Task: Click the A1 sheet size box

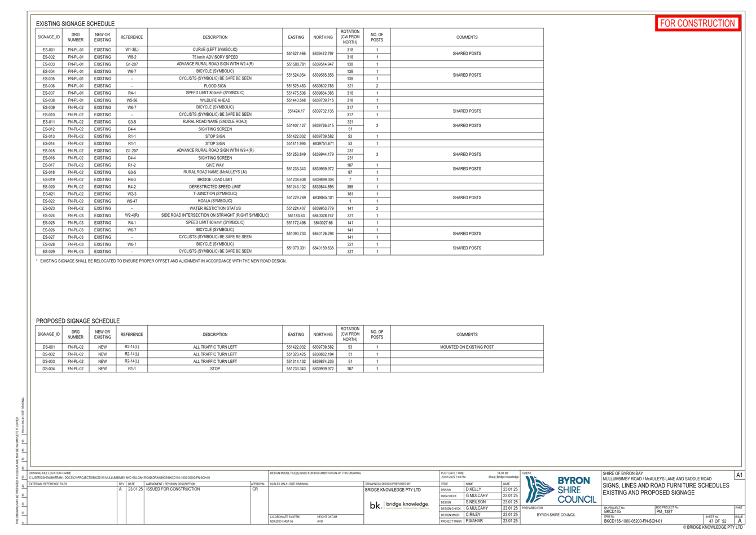Action: point(739,476)
